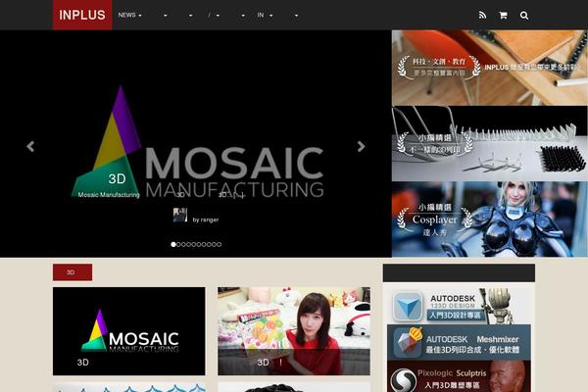This screenshot has height=392, width=588.
Task: Open the RSS feed icon
Action: [482, 15]
